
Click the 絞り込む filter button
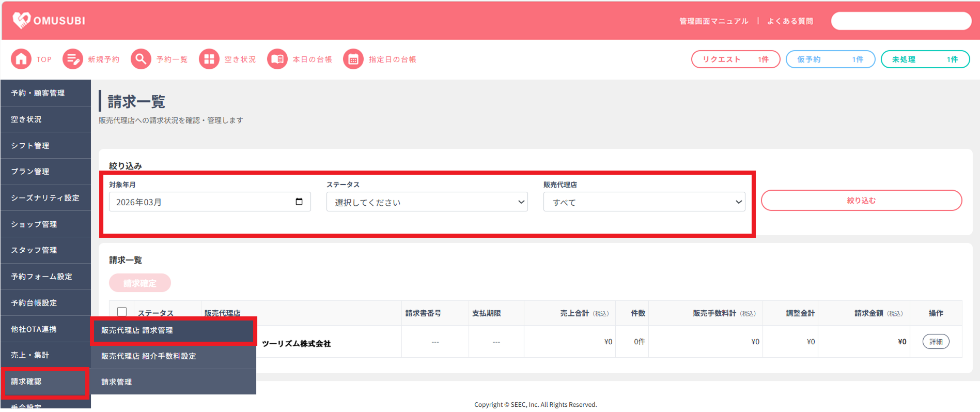(x=861, y=201)
